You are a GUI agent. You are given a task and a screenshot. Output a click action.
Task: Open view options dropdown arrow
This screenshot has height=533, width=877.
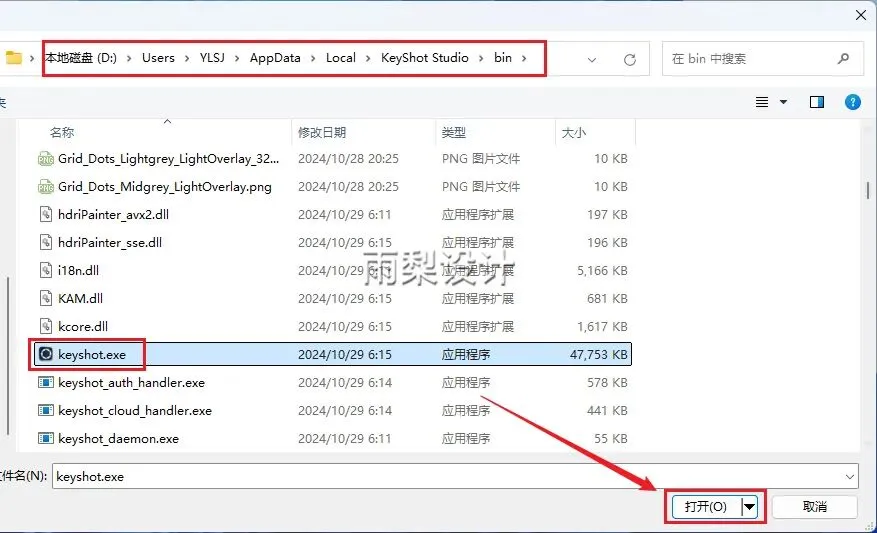(784, 102)
